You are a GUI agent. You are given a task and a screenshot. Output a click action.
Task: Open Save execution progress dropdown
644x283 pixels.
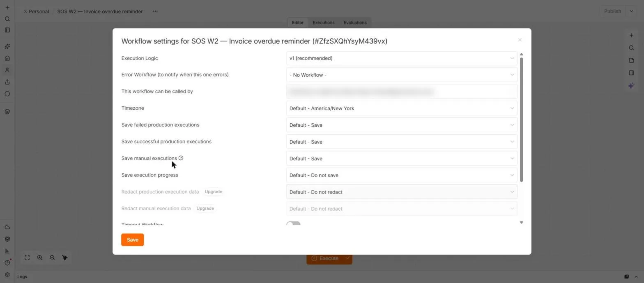click(x=402, y=175)
